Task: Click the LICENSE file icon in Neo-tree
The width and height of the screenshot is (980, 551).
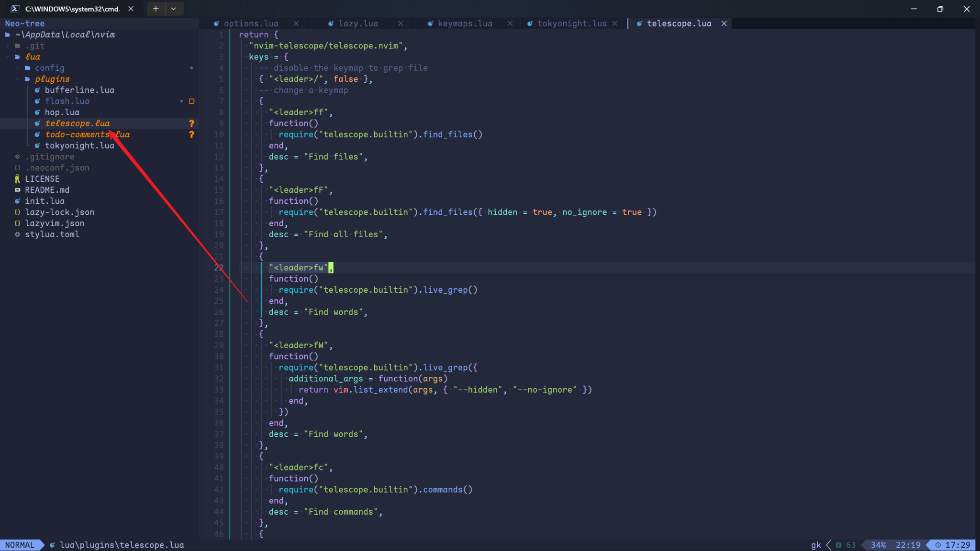Action: click(17, 178)
